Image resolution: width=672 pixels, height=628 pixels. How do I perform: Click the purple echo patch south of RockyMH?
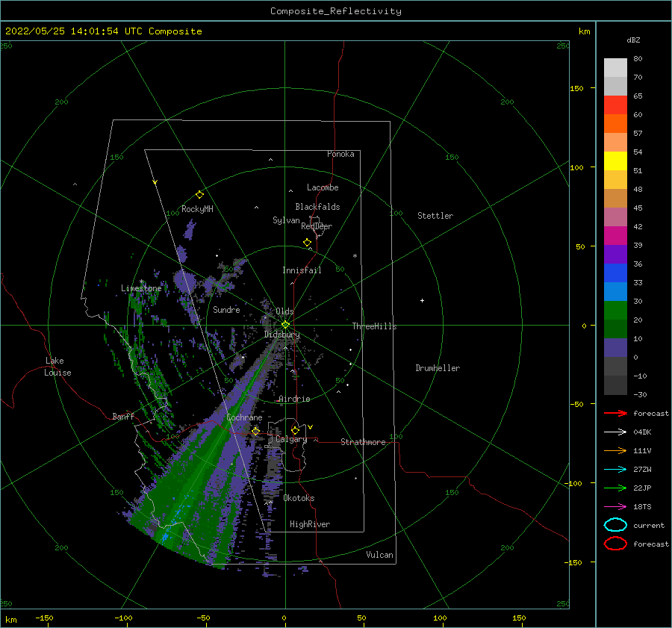point(189,230)
